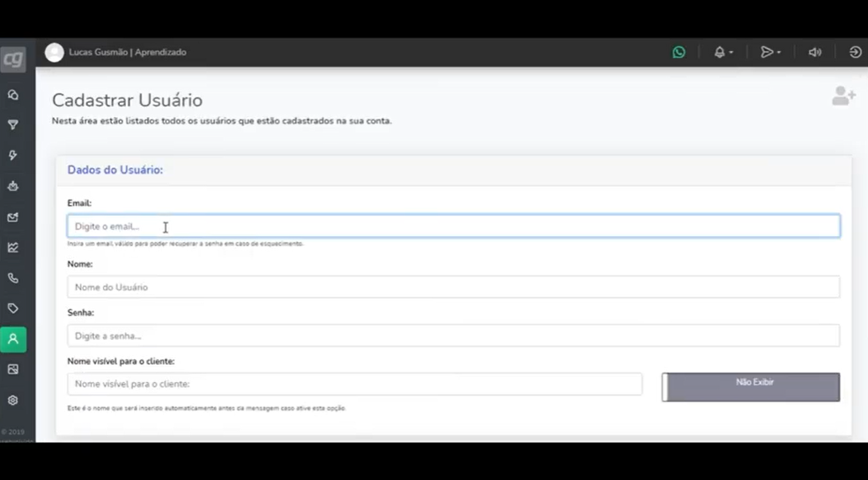This screenshot has width=868, height=480.
Task: Open the phone icon in the sidebar
Action: click(x=12, y=278)
